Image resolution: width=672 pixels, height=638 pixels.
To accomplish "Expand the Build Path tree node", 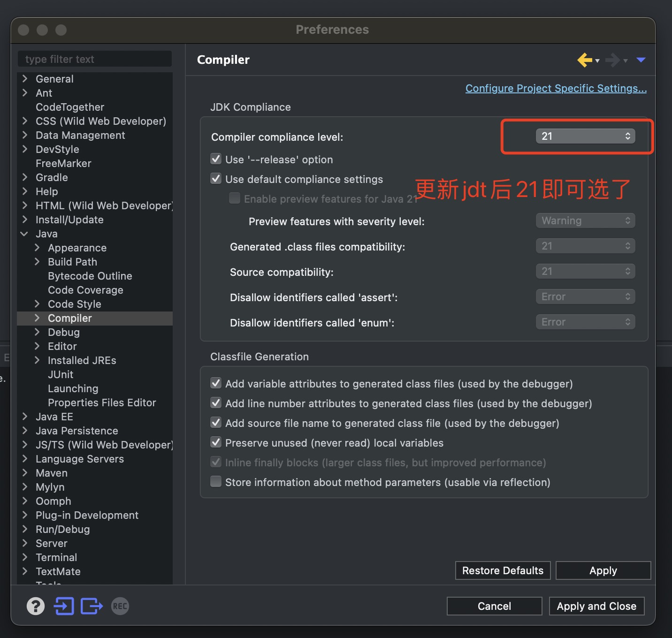I will pyautogui.click(x=37, y=262).
